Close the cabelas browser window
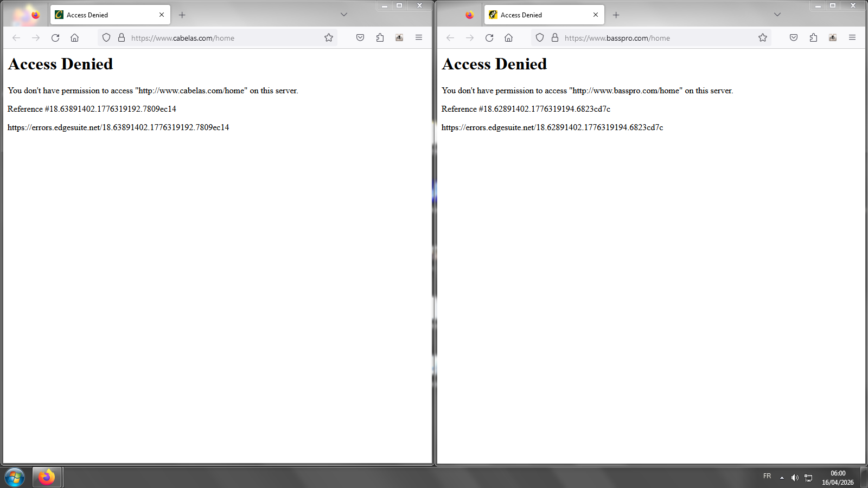Viewport: 868px width, 488px height. [419, 5]
